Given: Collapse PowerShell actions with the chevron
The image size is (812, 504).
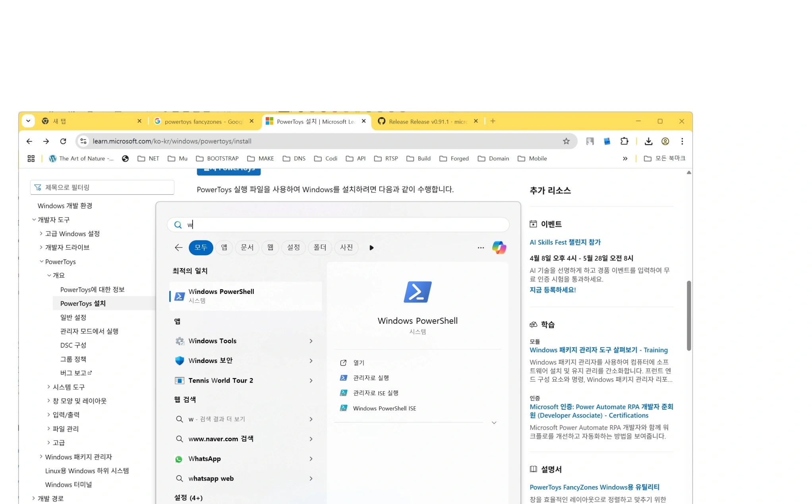Looking at the screenshot, I should pos(494,423).
